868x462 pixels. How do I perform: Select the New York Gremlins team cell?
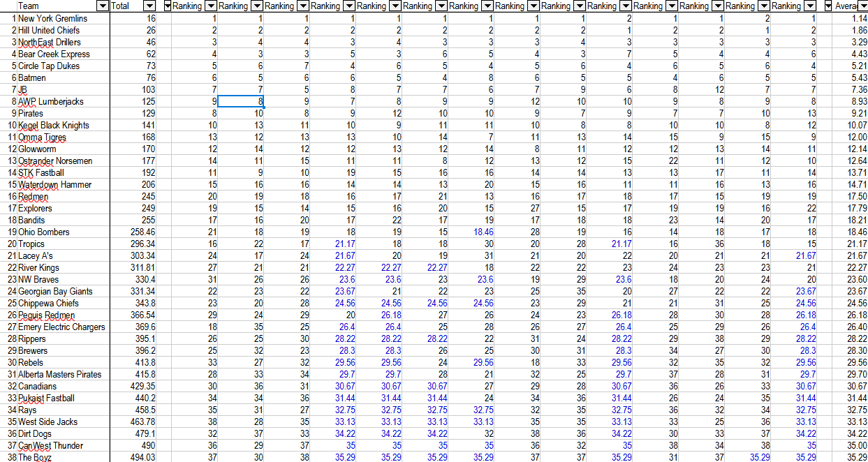(x=53, y=18)
